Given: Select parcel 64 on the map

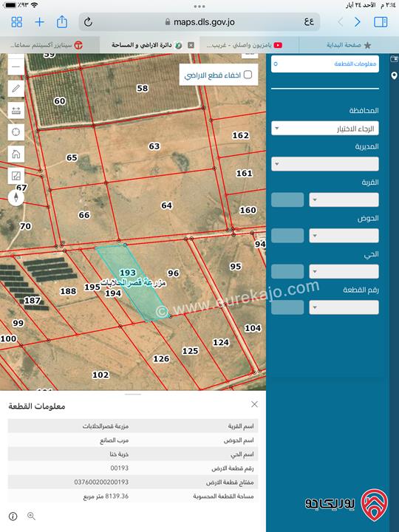Looking at the screenshot, I should (x=166, y=205).
